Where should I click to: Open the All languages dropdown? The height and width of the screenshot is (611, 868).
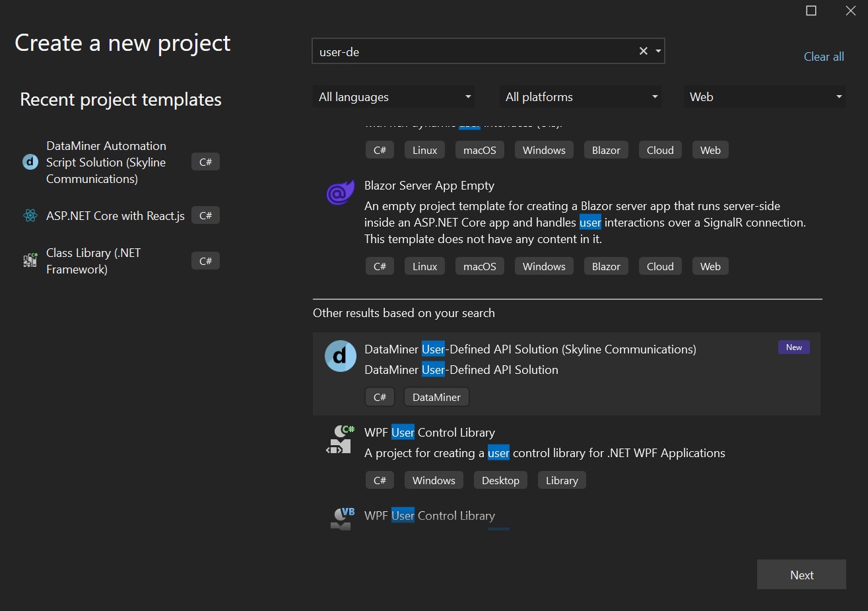click(394, 97)
